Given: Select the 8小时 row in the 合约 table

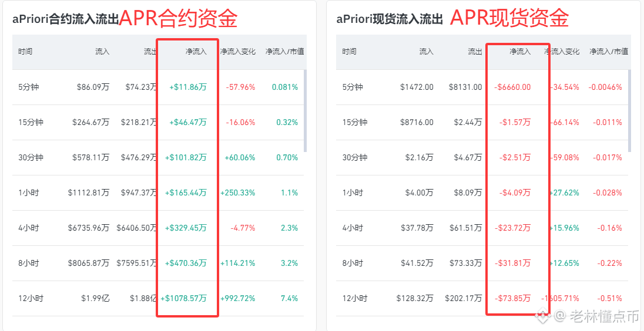Looking at the screenshot, I should (158, 264).
